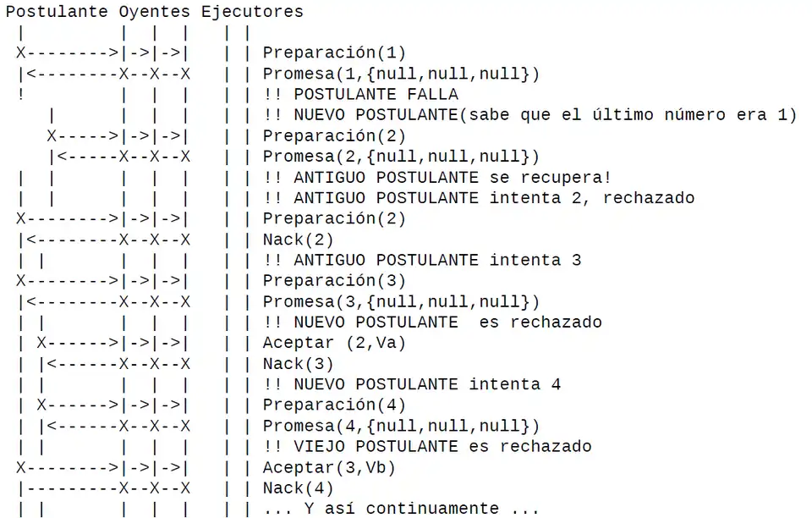Select the "Preparación(1)" message label
Image resolution: width=812 pixels, height=518 pixels.
point(334,52)
